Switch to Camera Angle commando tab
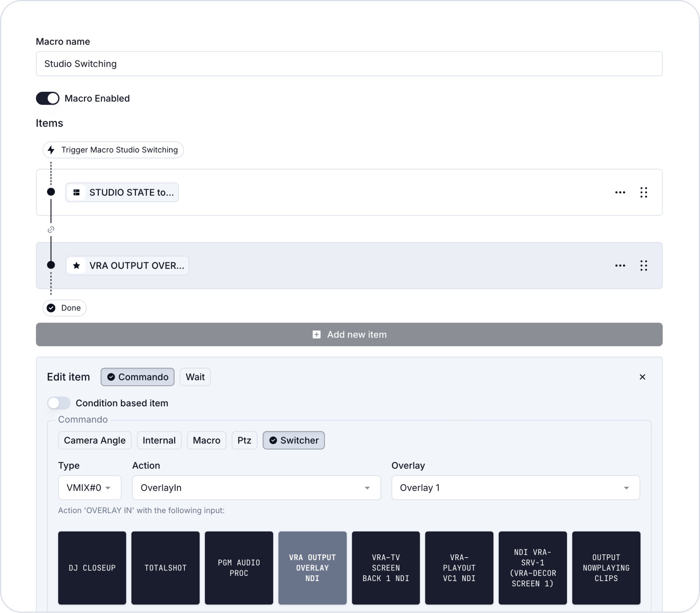 click(94, 440)
